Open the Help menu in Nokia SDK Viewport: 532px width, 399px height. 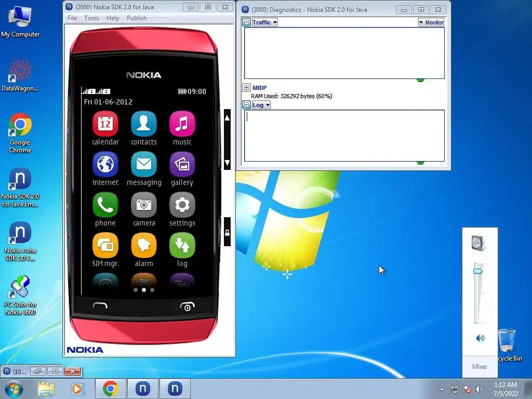click(x=113, y=18)
